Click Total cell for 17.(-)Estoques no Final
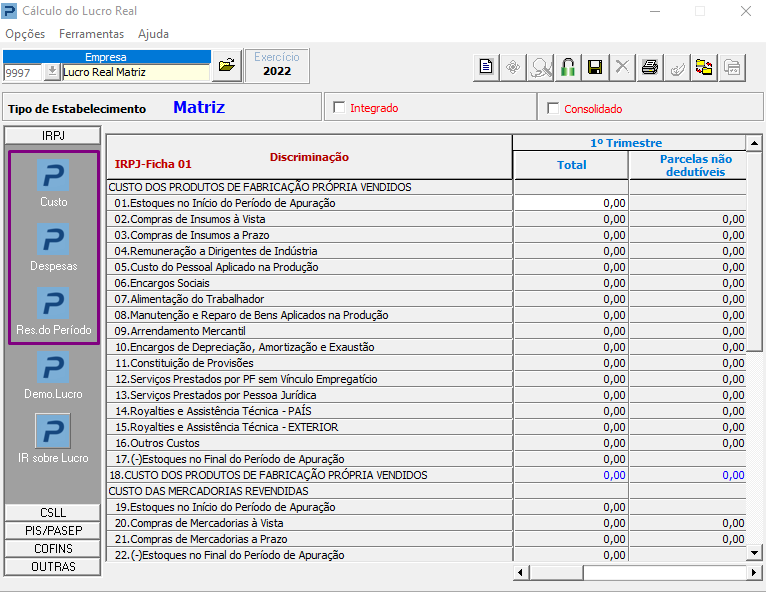The width and height of the screenshot is (766, 592). coord(571,459)
